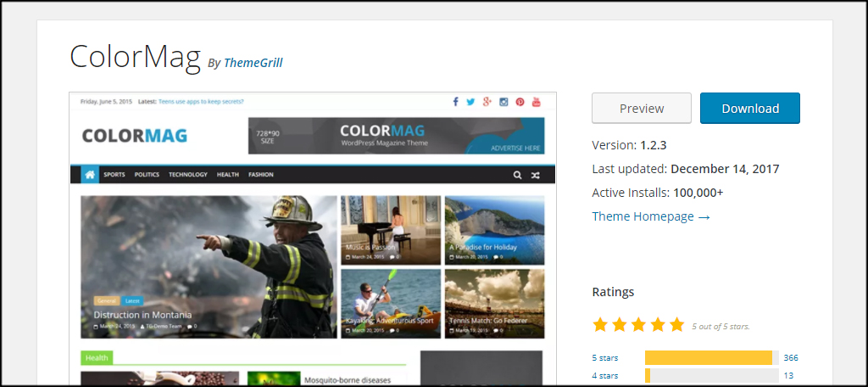Click the blue Download button

[x=749, y=109]
